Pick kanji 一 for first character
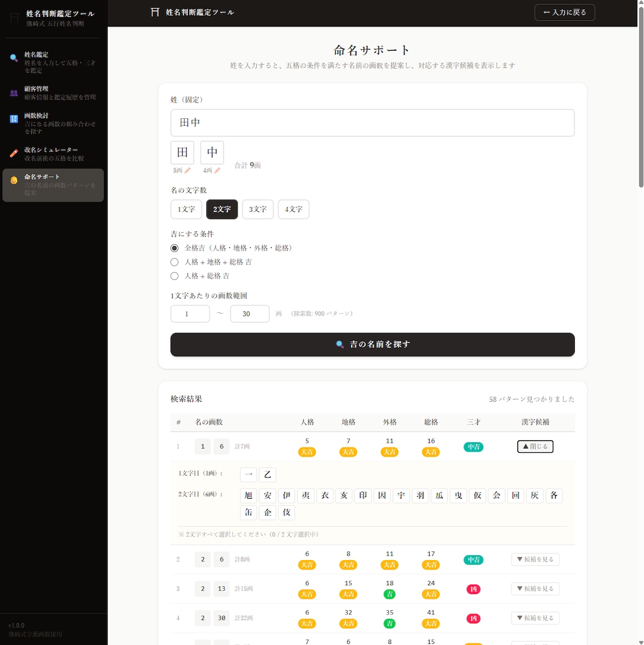The height and width of the screenshot is (645, 644). 249,474
